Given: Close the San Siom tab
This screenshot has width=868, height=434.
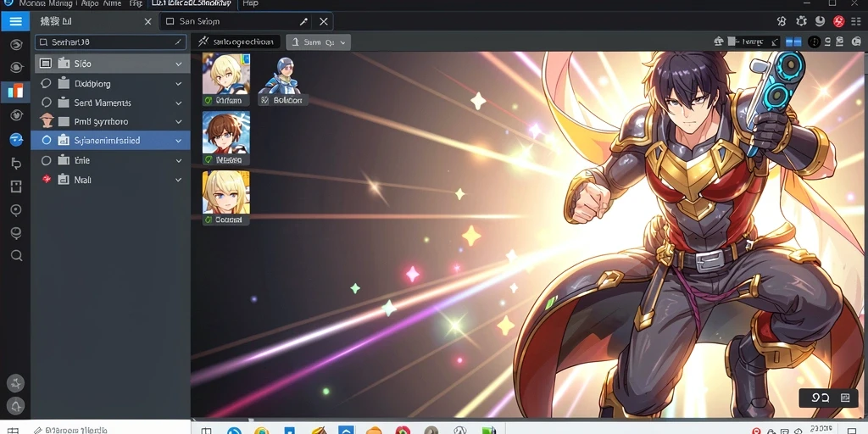Looking at the screenshot, I should tap(323, 21).
